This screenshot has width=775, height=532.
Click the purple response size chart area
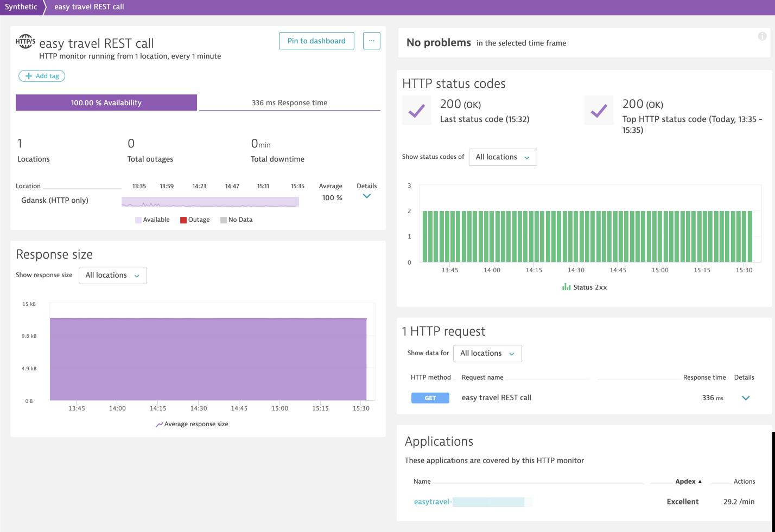tap(208, 359)
